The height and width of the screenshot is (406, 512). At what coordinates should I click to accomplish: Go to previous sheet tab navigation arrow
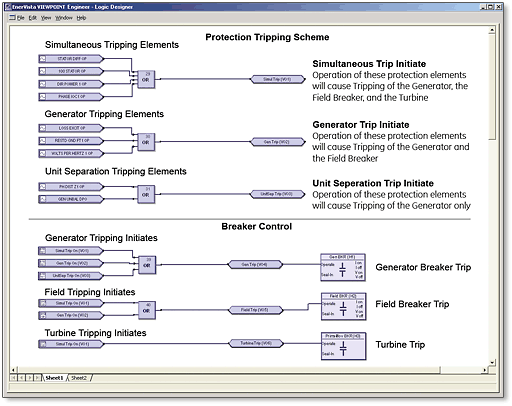pos(21,378)
